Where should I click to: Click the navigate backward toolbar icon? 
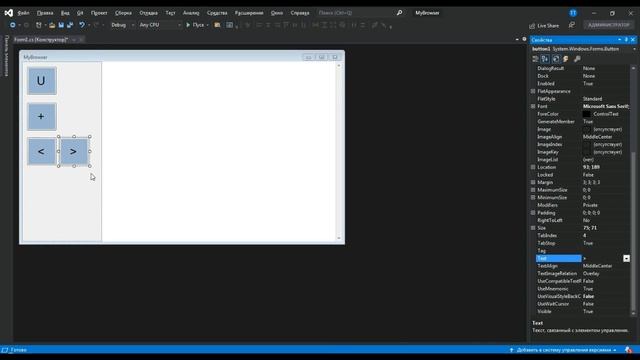click(13, 25)
